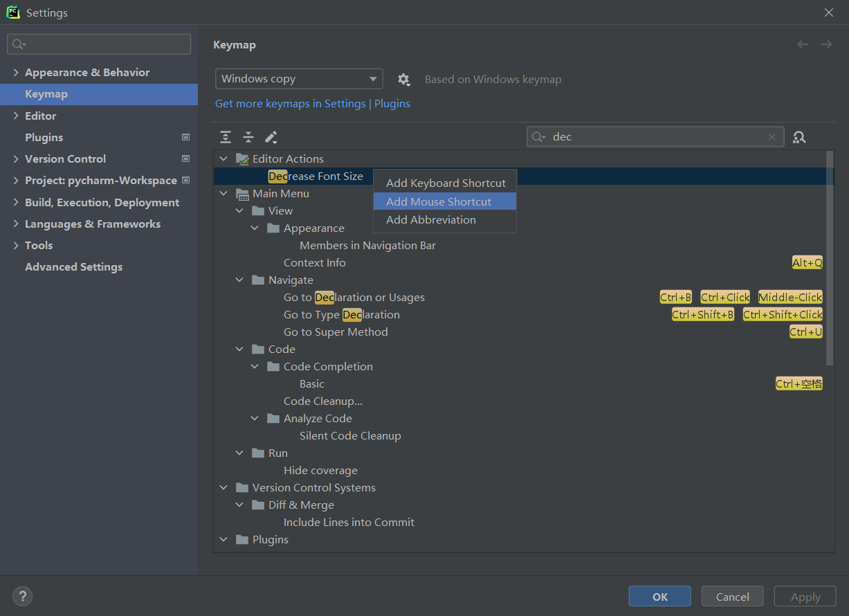The height and width of the screenshot is (616, 849).
Task: Expand Appearance & Behavior settings
Action: tap(16, 73)
